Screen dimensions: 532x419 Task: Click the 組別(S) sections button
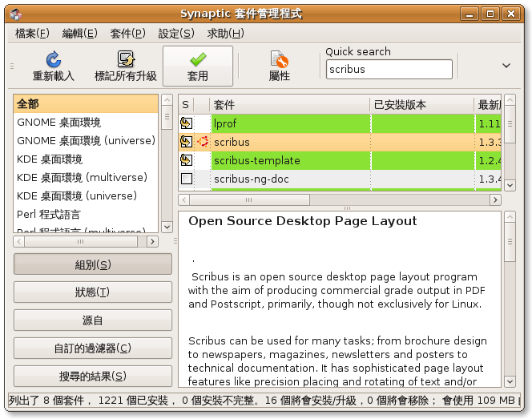click(x=93, y=264)
